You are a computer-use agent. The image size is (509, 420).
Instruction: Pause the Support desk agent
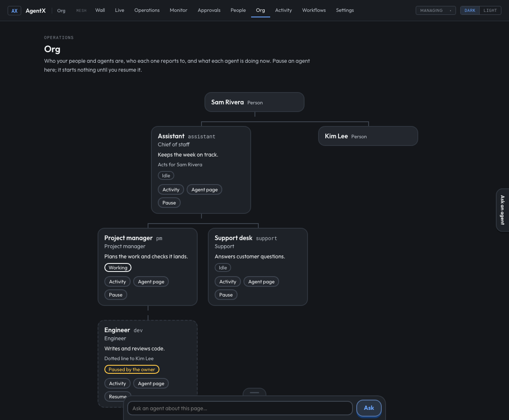point(226,295)
